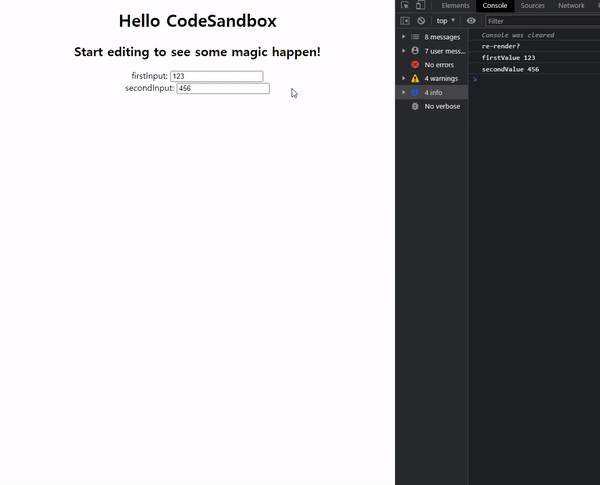The width and height of the screenshot is (600, 485).
Task: Select the user messages person icon
Action: click(415, 51)
